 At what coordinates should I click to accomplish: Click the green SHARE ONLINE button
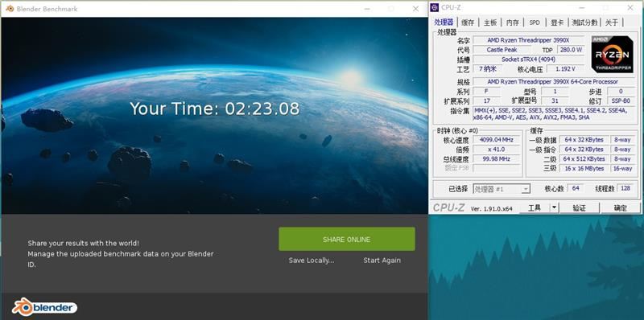coord(347,239)
